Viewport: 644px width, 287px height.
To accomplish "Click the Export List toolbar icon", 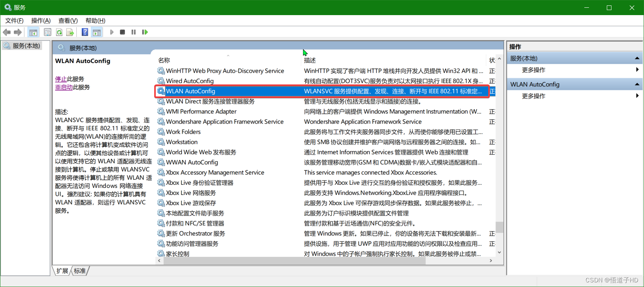I will coord(70,32).
